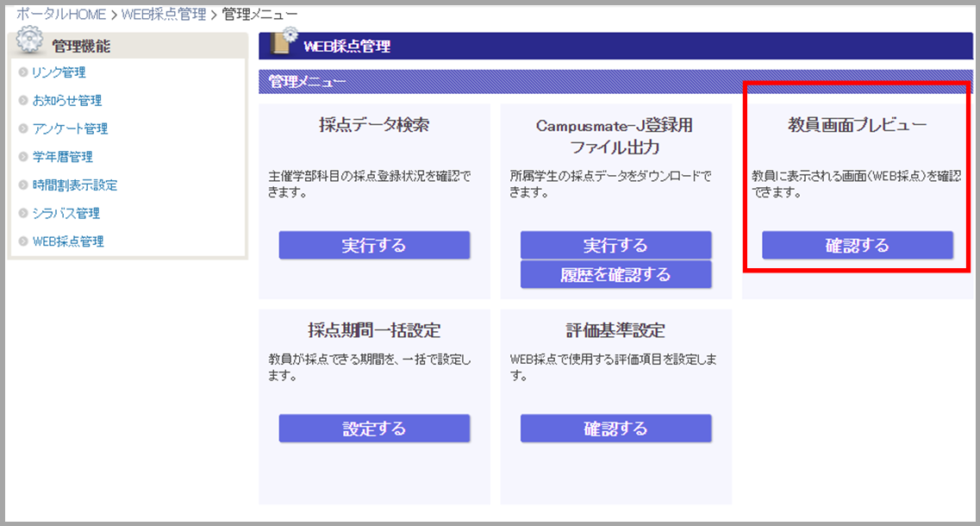Click the 採点期間一括設定 card title

374,330
